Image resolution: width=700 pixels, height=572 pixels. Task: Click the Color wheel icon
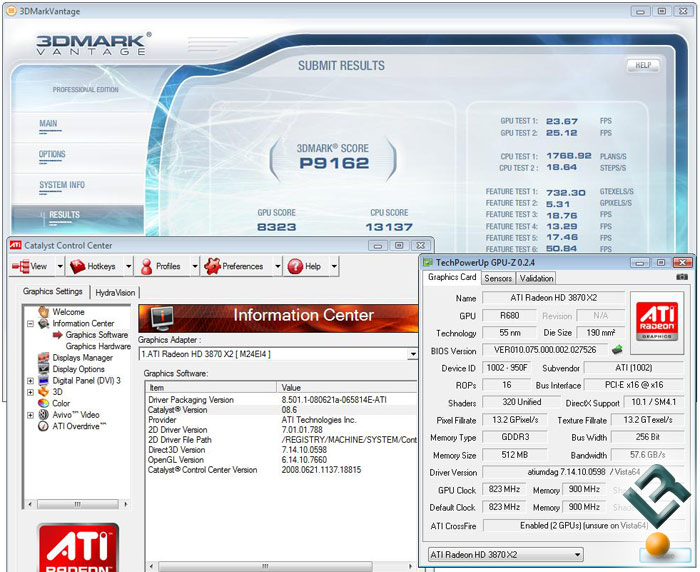coord(43,403)
